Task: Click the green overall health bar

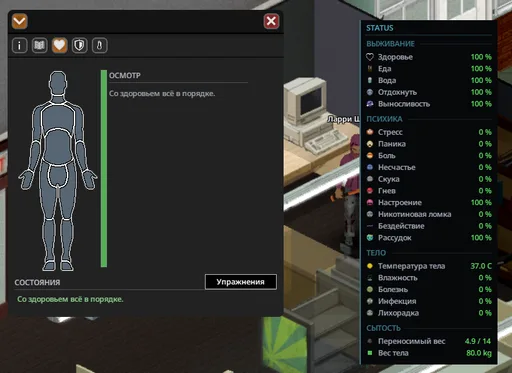Action: coord(104,168)
